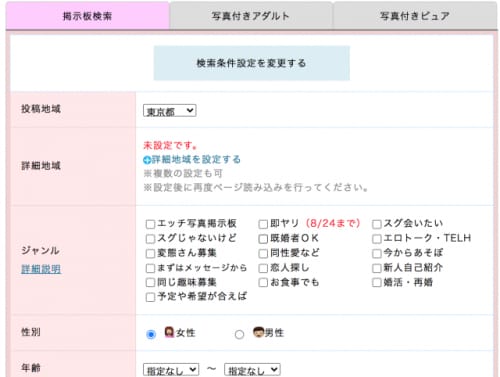This screenshot has height=377, width=500.
Task: Check the お食事でも checkbox
Action: pos(263,283)
